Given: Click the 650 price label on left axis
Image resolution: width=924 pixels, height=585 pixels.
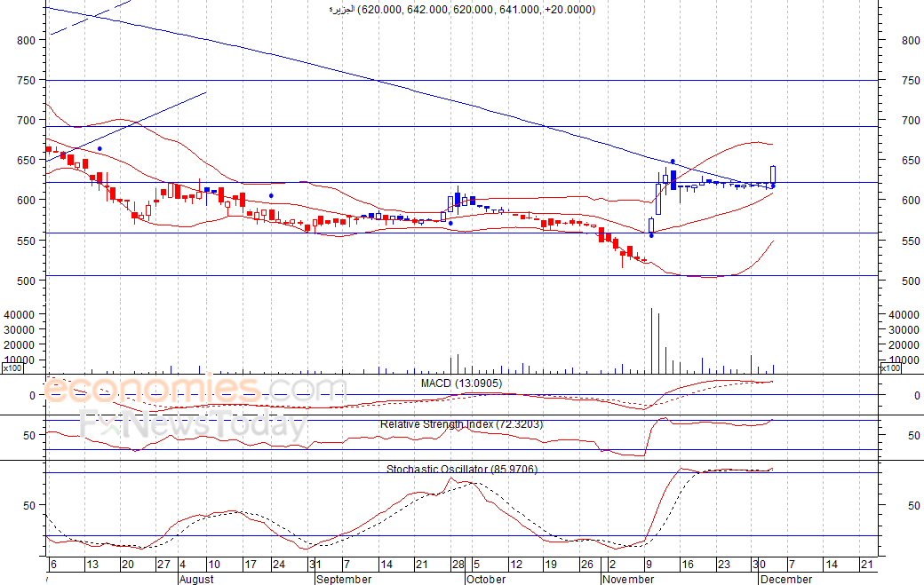Looking at the screenshot, I should click(x=26, y=161).
